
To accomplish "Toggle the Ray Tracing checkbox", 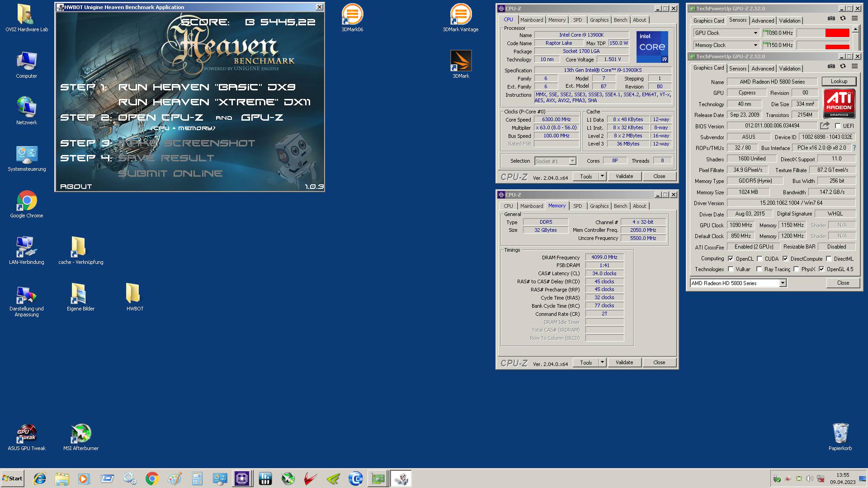I will [x=759, y=269].
